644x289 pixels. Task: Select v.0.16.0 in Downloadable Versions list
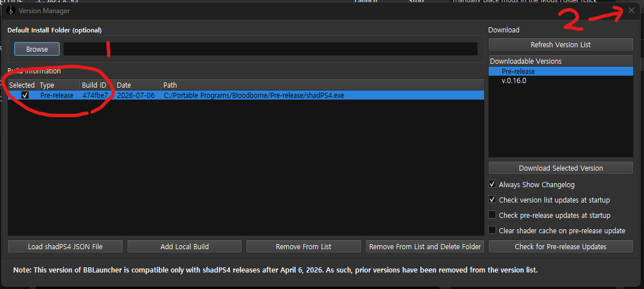coord(560,80)
